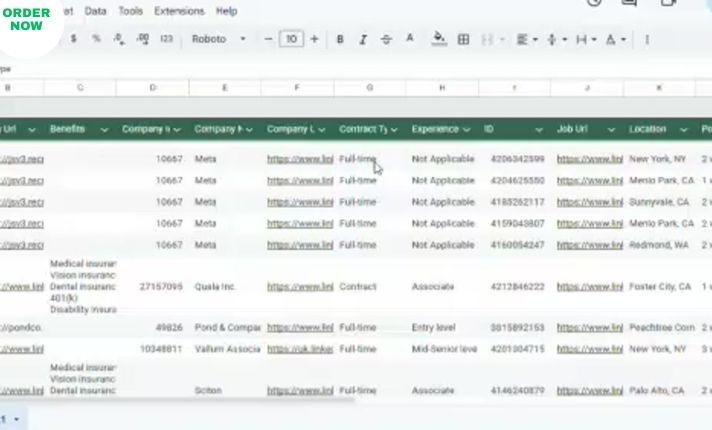Select the 'Pond & Compar' company cell

tap(225, 327)
